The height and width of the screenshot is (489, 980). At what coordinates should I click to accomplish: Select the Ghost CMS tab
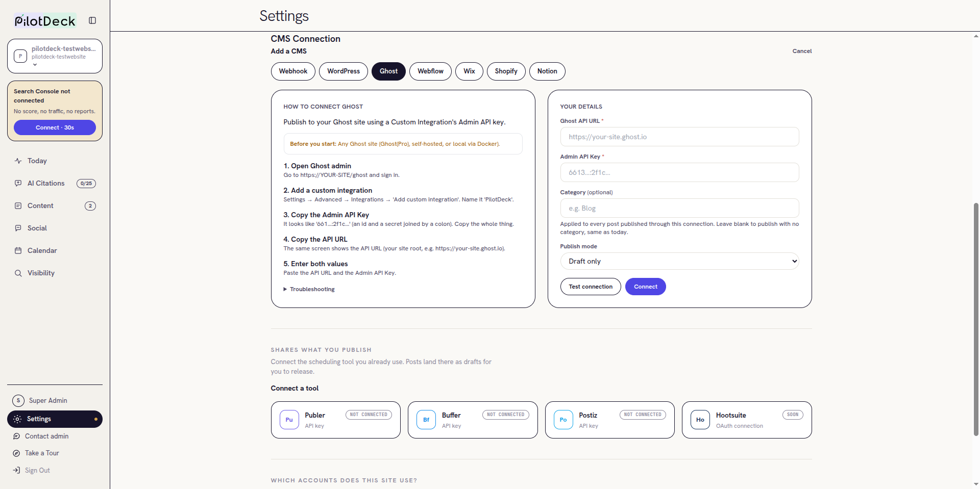pyautogui.click(x=388, y=71)
